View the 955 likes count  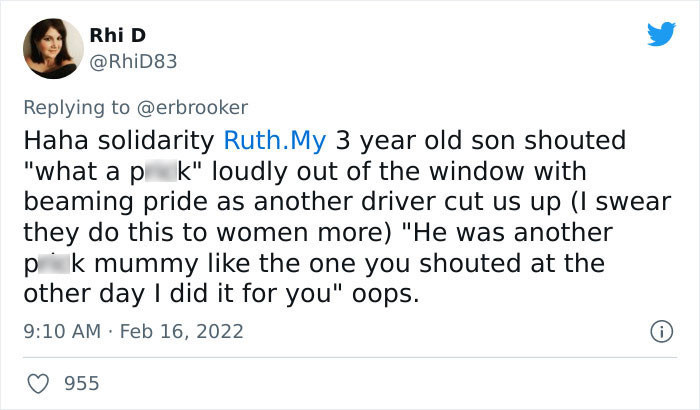point(81,382)
